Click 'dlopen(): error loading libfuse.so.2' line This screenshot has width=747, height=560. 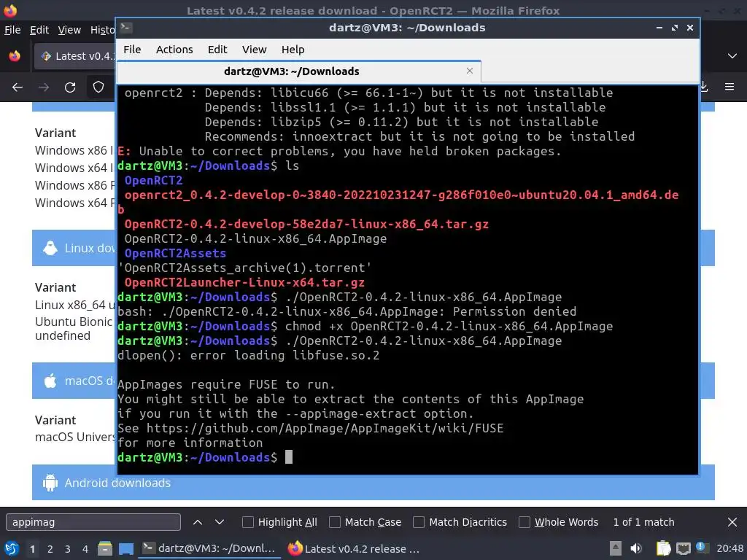(x=248, y=355)
